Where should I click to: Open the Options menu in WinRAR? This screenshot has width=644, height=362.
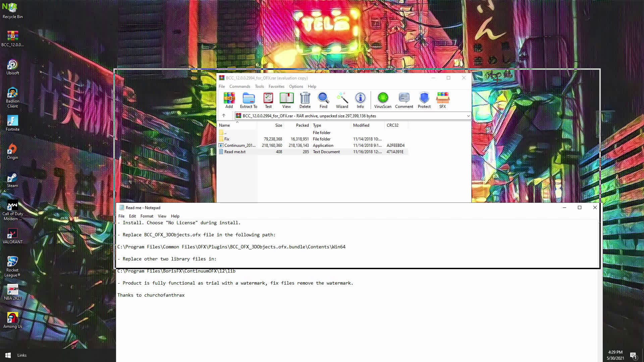[296, 86]
